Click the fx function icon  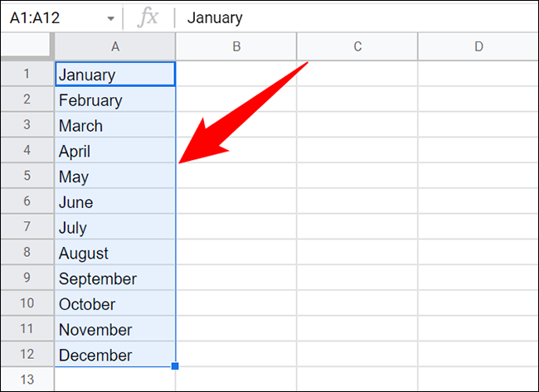tap(148, 17)
